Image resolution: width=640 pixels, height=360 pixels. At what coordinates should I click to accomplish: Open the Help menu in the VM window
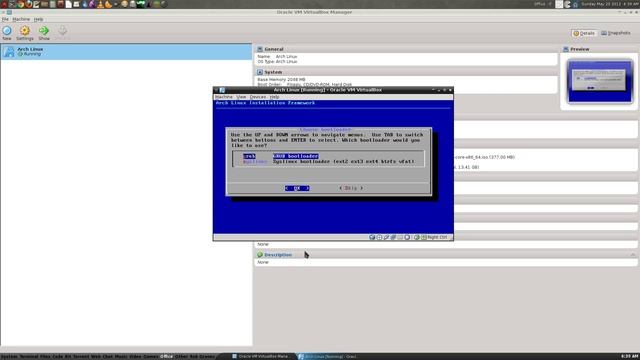[274, 97]
